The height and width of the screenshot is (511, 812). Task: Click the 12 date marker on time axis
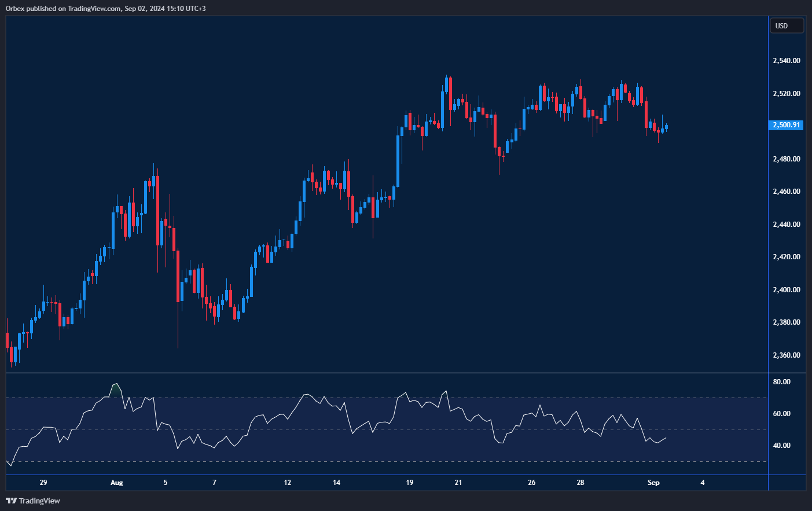[x=288, y=483]
